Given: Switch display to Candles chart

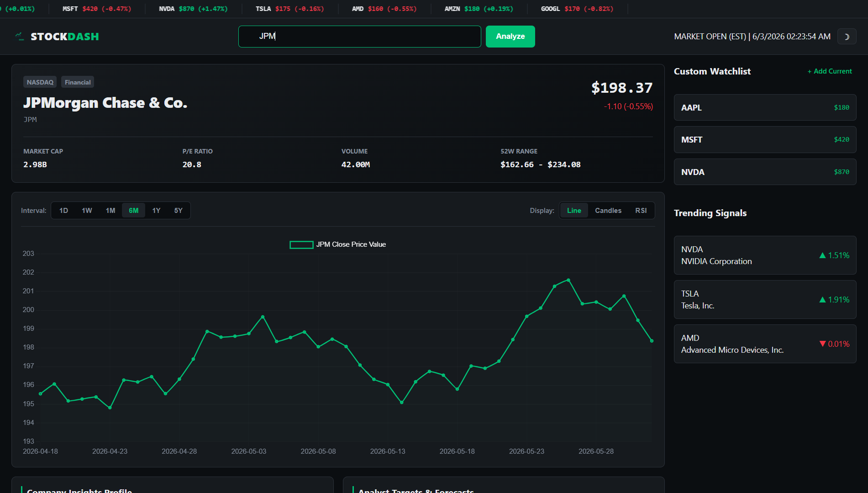Looking at the screenshot, I should [x=608, y=211].
